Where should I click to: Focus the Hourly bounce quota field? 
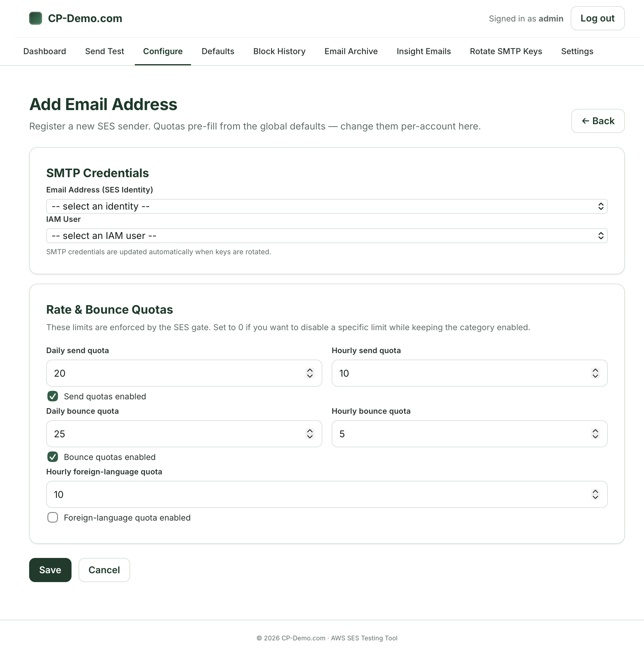click(469, 434)
